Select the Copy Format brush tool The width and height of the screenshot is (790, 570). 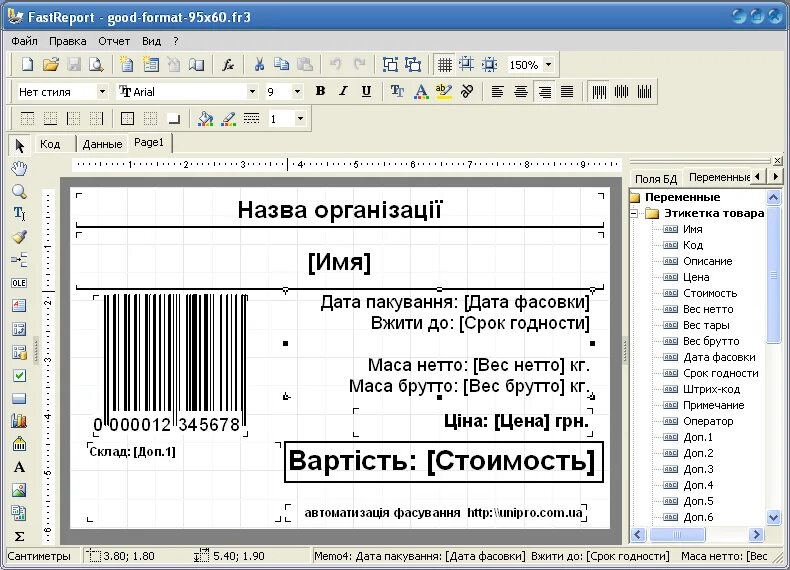[19, 237]
